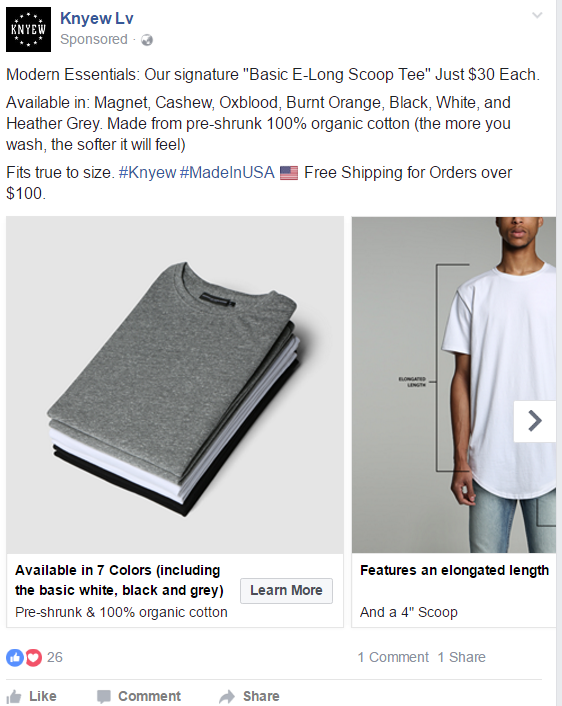The image size is (562, 706).
Task: Open the white elongated tee model image
Action: coord(454,385)
